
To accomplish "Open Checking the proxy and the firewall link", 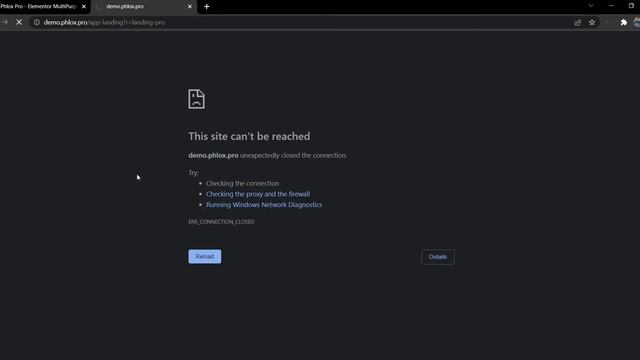I will pyautogui.click(x=258, y=194).
